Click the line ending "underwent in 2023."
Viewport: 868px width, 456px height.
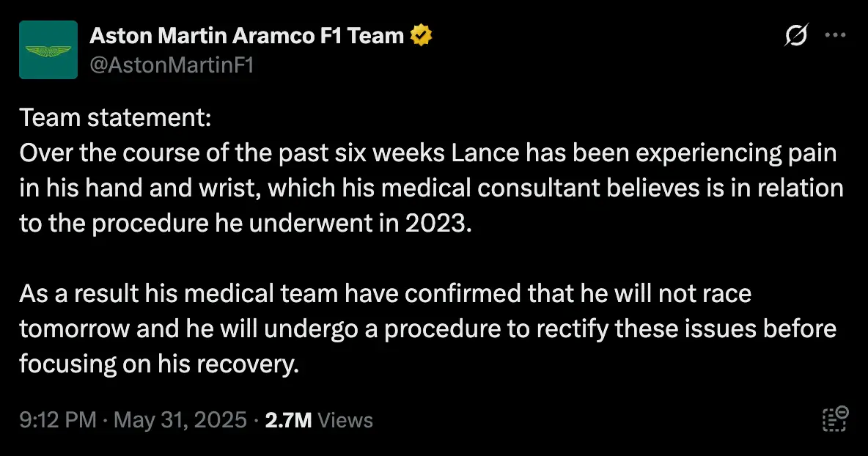click(243, 224)
